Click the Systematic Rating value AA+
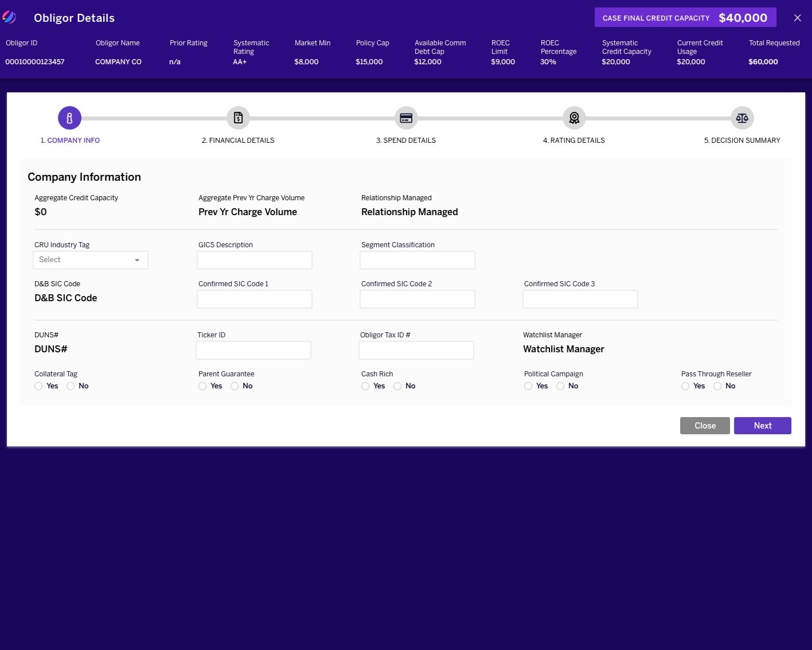 point(240,62)
